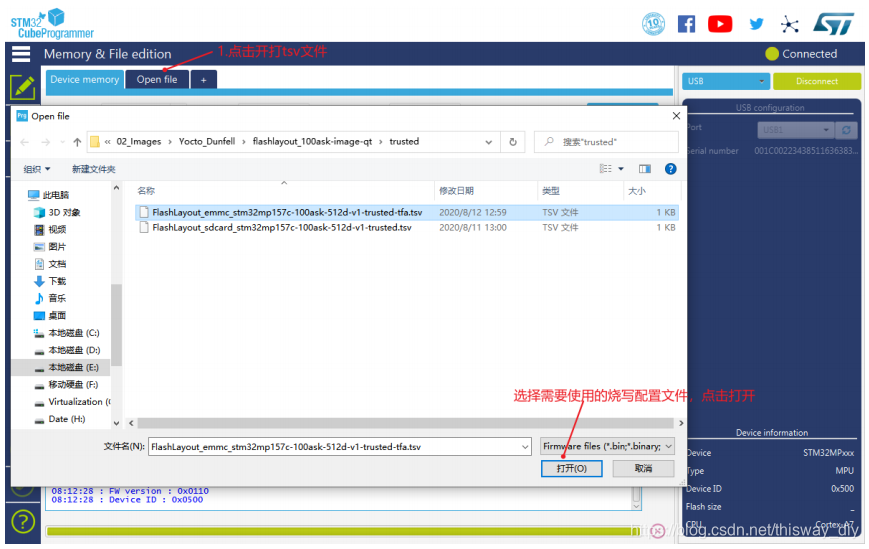The height and width of the screenshot is (549, 869).
Task: Click the log panel scrollbar down arrow
Action: (637, 506)
